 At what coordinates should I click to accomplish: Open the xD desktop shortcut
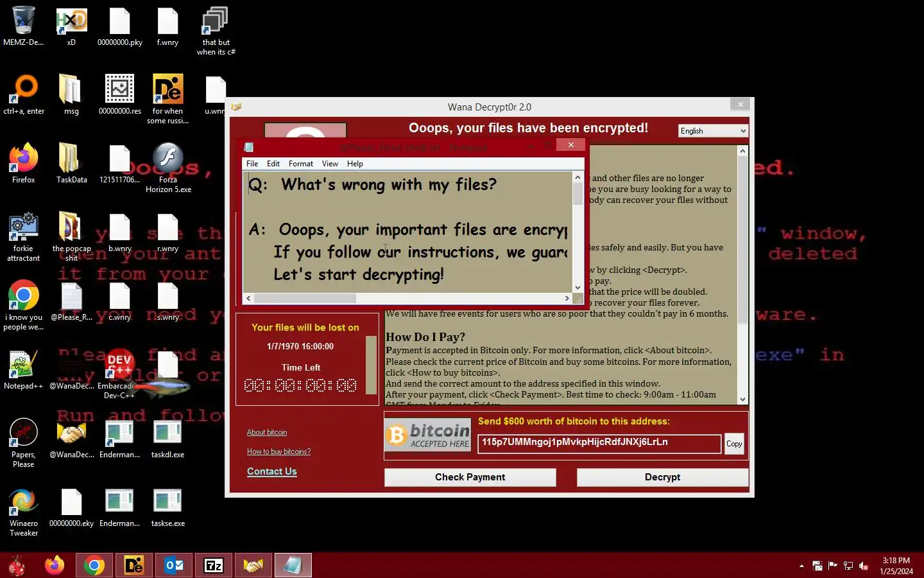click(x=71, y=26)
